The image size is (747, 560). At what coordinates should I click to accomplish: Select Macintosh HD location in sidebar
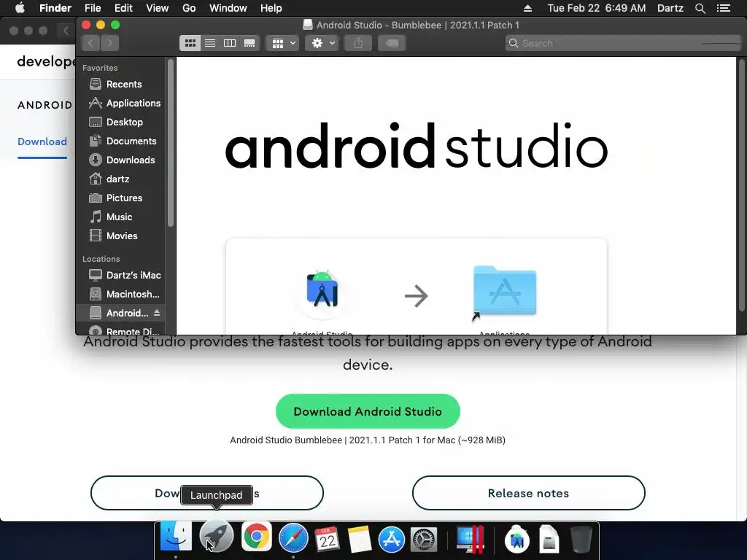pyautogui.click(x=121, y=295)
